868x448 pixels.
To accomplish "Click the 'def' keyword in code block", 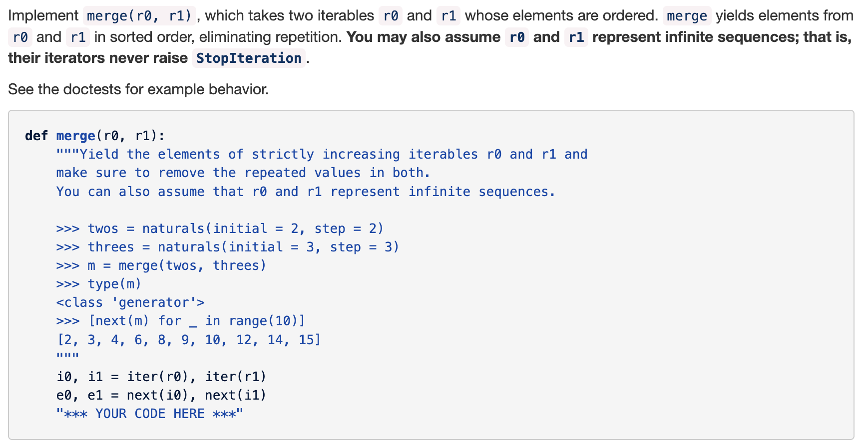I will [x=36, y=136].
